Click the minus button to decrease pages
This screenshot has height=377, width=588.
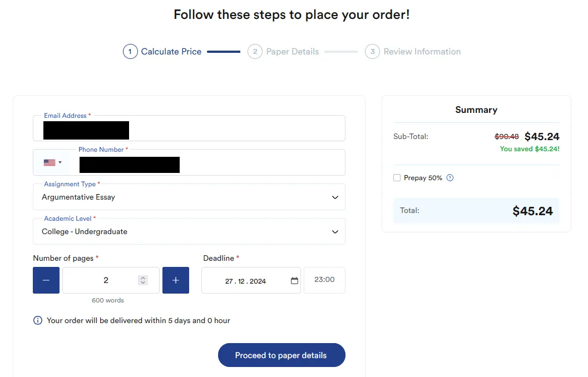click(x=46, y=280)
